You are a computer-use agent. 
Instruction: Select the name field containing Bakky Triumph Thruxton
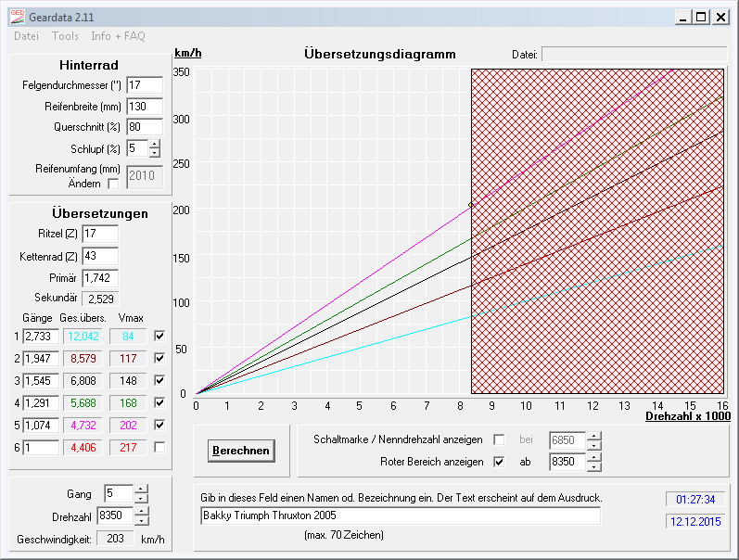point(400,515)
